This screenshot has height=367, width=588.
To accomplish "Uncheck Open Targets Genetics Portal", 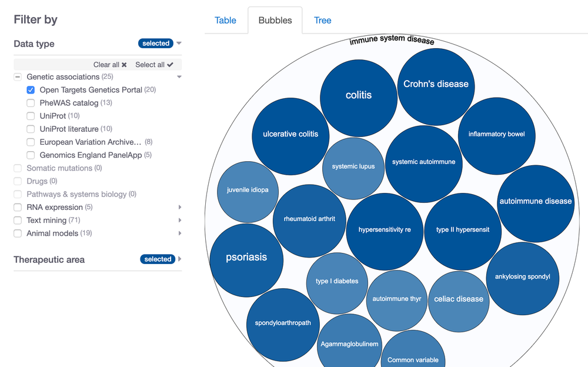I will coord(31,90).
